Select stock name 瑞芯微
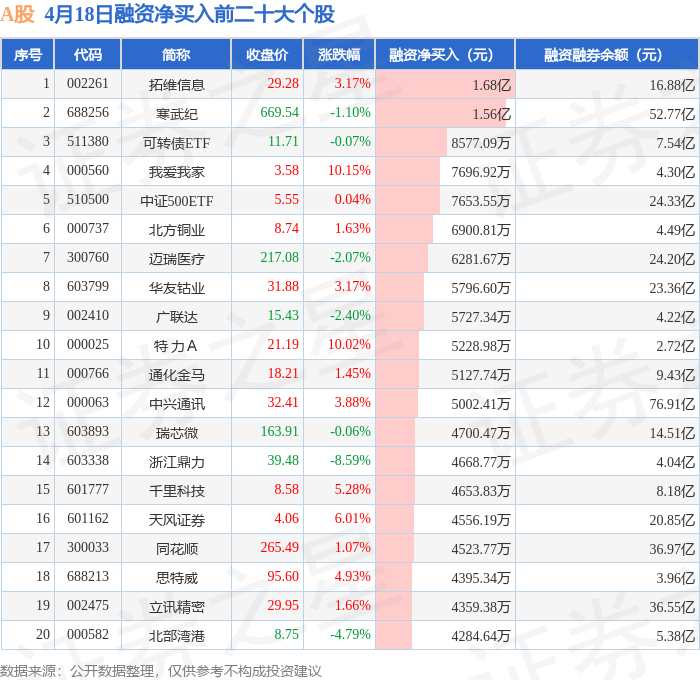The image size is (700, 680). 177,433
